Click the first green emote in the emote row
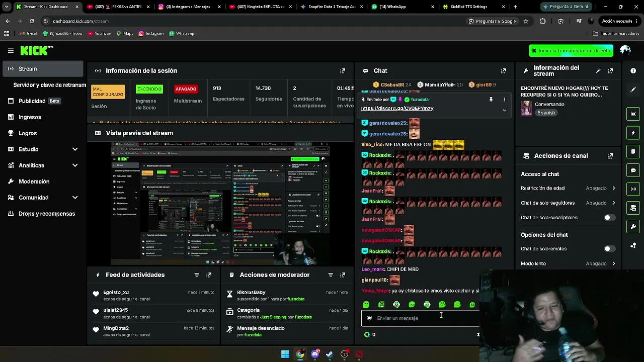Image resolution: width=644 pixels, height=362 pixels. 366,305
